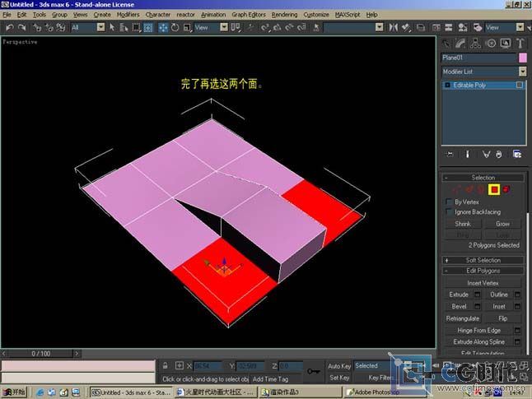The image size is (532, 399).
Task: Expand the Soft Selection rollout
Action: click(x=483, y=260)
